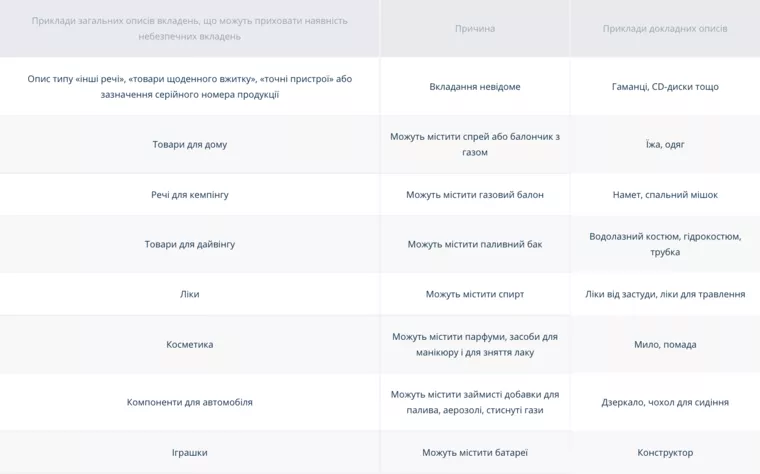Click the "Їжа, одяг" example cell
This screenshot has height=474, width=760.
pyautogui.click(x=665, y=144)
